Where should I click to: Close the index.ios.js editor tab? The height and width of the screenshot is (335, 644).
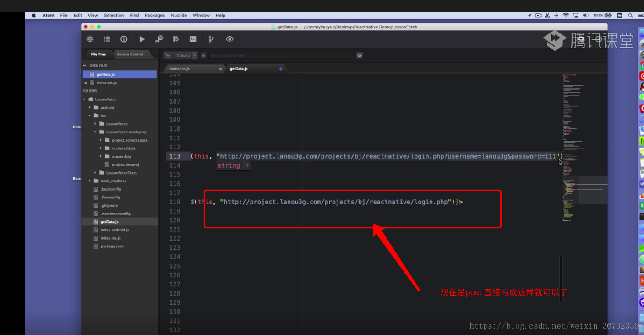220,69
